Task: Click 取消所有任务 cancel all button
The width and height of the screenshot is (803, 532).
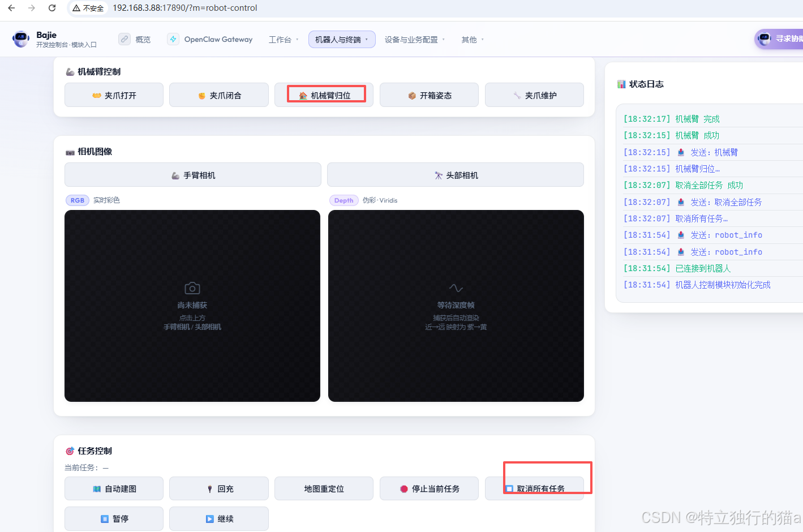Action: [x=534, y=488]
